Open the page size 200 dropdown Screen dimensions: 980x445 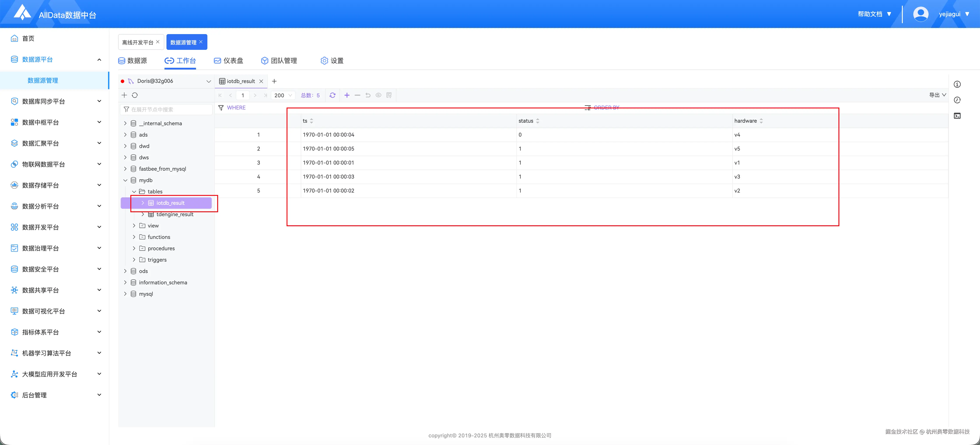tap(283, 95)
